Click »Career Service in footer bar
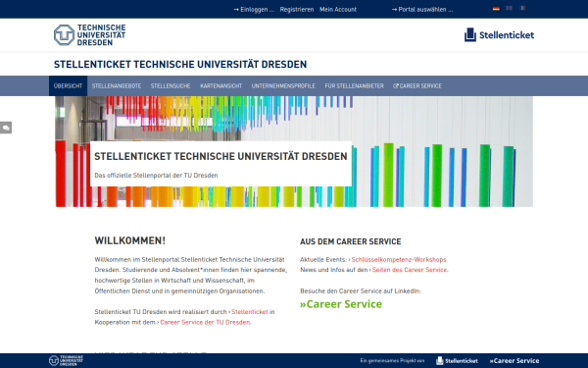Screen dimensions: 588x368 click(514, 361)
